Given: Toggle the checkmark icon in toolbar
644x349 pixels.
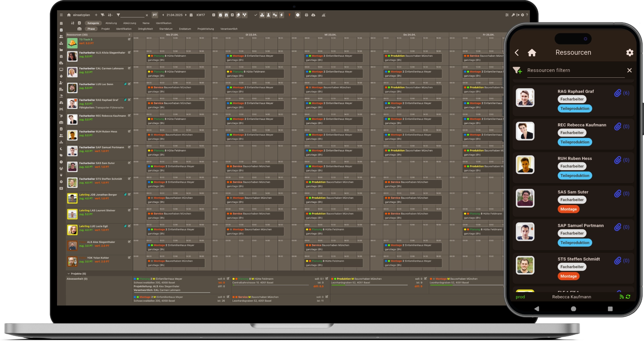Looking at the screenshot, I should [256, 15].
